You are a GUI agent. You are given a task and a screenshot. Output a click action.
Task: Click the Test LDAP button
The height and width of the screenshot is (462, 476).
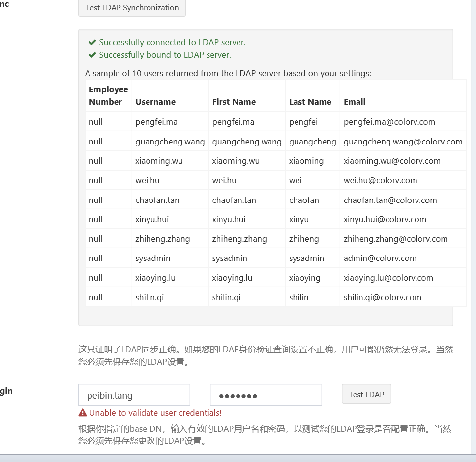[366, 394]
